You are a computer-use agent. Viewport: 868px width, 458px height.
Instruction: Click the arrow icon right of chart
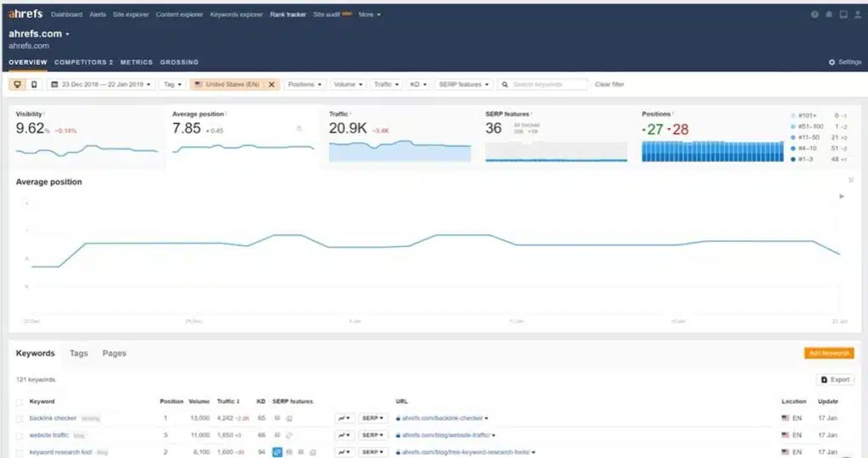pos(842,196)
